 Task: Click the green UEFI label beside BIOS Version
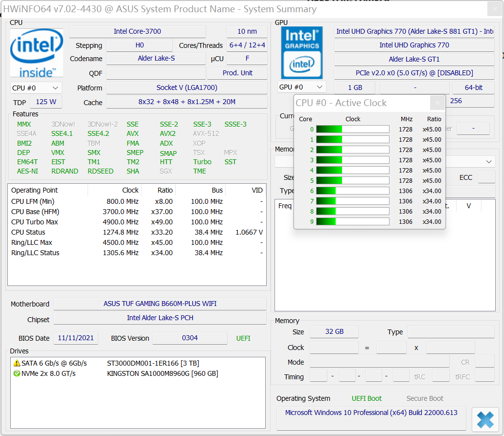pos(243,338)
